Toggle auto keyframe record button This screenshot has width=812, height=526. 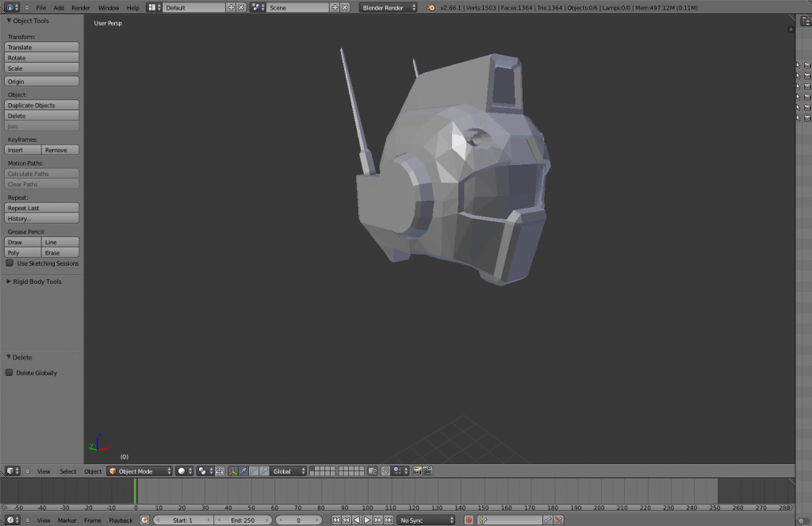tap(469, 520)
